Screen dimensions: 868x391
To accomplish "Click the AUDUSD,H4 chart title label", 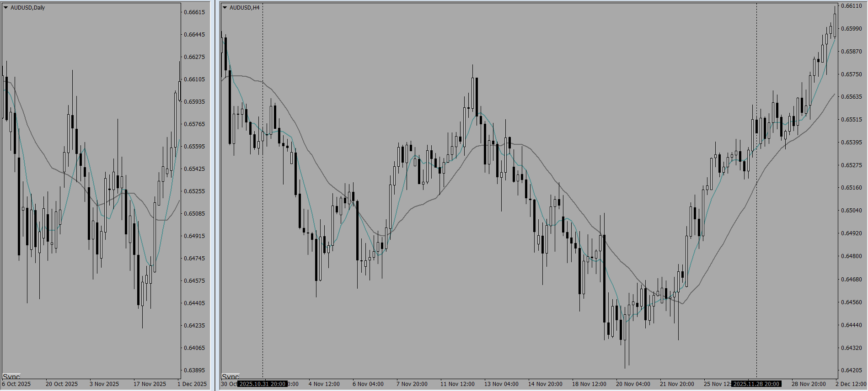I will point(245,7).
